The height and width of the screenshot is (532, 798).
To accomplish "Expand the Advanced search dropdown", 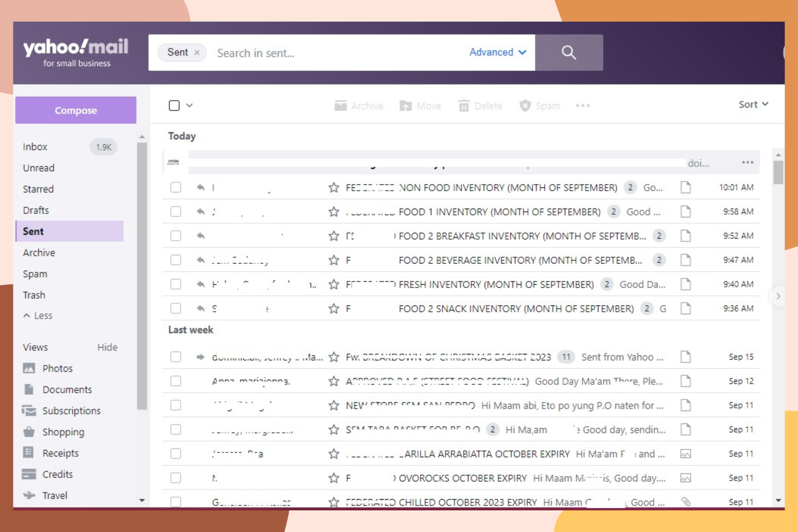I will (x=498, y=52).
